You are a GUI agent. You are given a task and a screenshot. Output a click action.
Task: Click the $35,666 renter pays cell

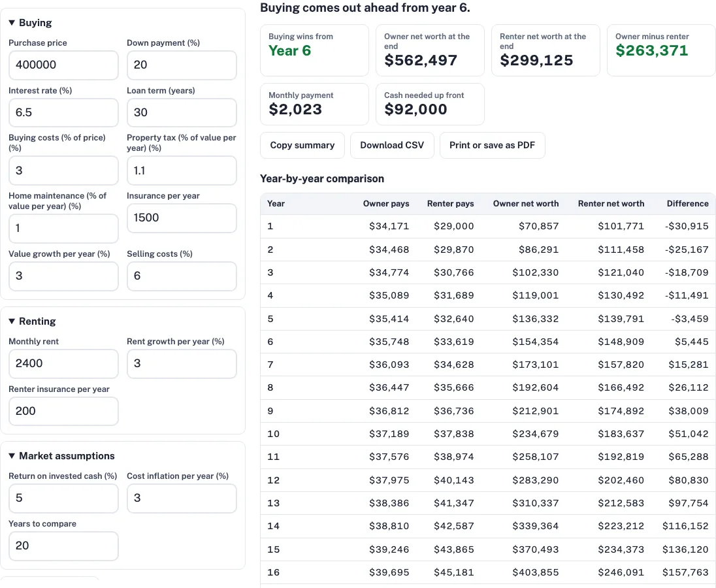[454, 387]
